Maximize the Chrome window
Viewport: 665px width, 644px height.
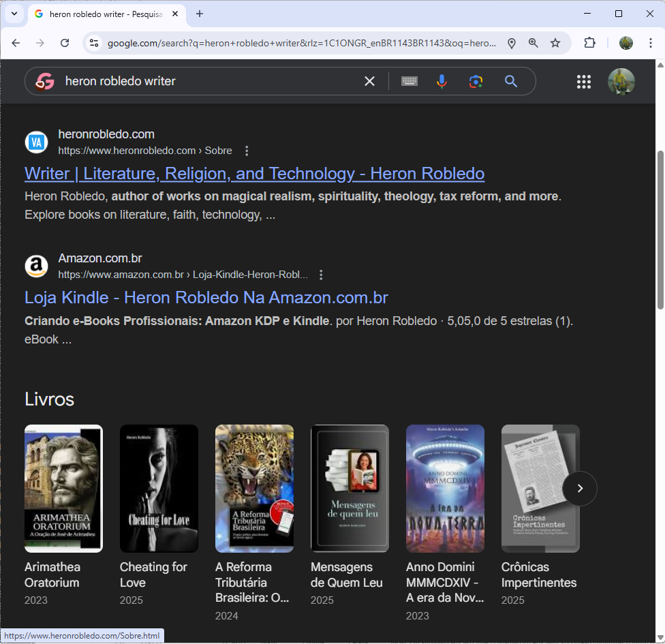point(619,14)
